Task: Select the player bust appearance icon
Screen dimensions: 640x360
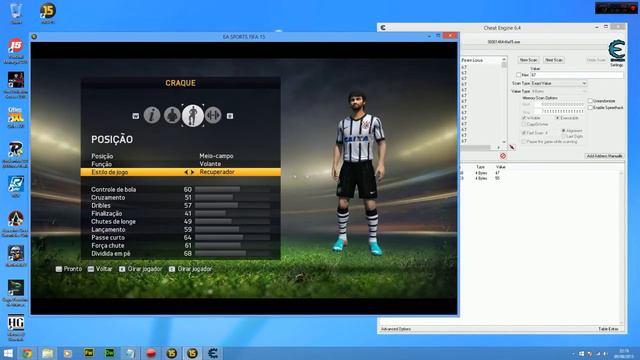Action: click(x=172, y=116)
